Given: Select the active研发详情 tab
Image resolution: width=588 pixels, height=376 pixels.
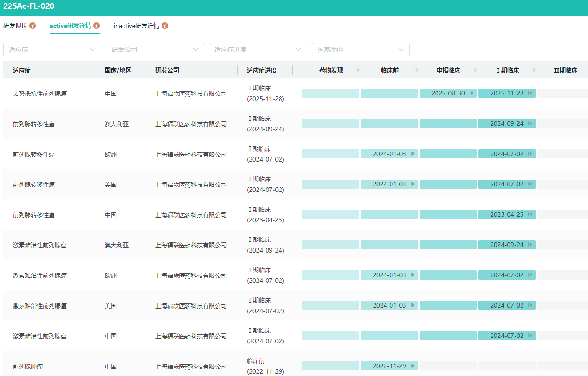Looking at the screenshot, I should coord(70,26).
